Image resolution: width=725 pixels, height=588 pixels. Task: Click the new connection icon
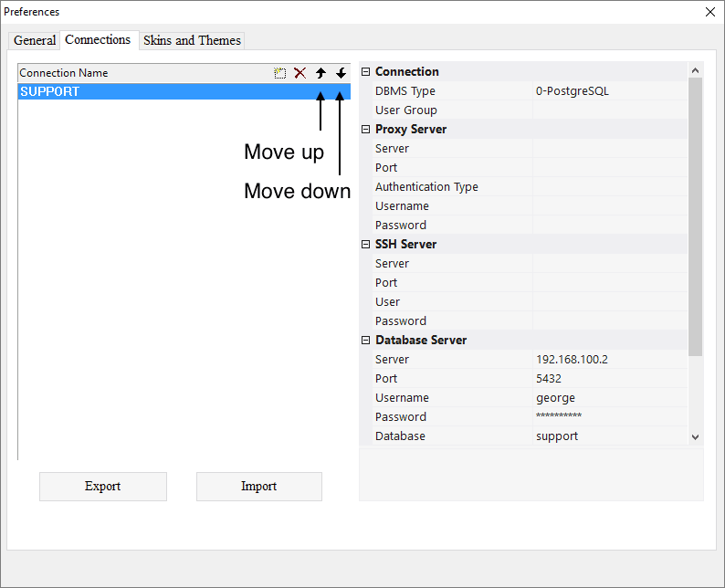coord(280,73)
